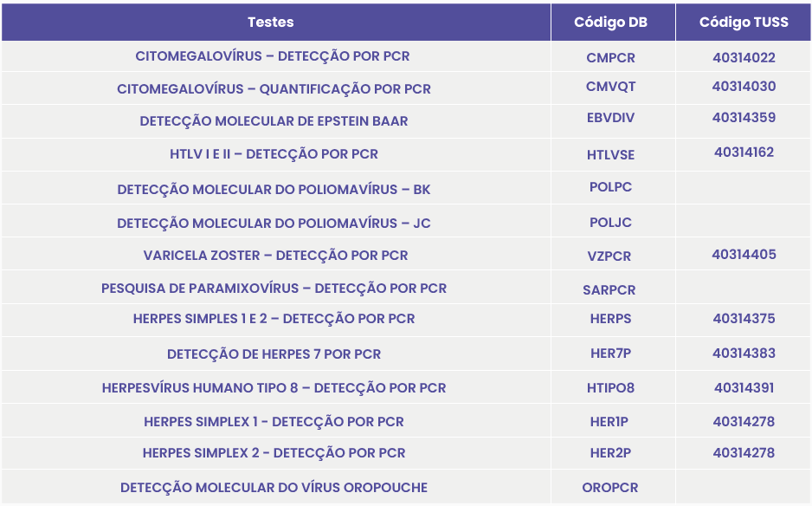The width and height of the screenshot is (812, 506).
Task: Click the CMPCR code cell
Action: tap(610, 59)
